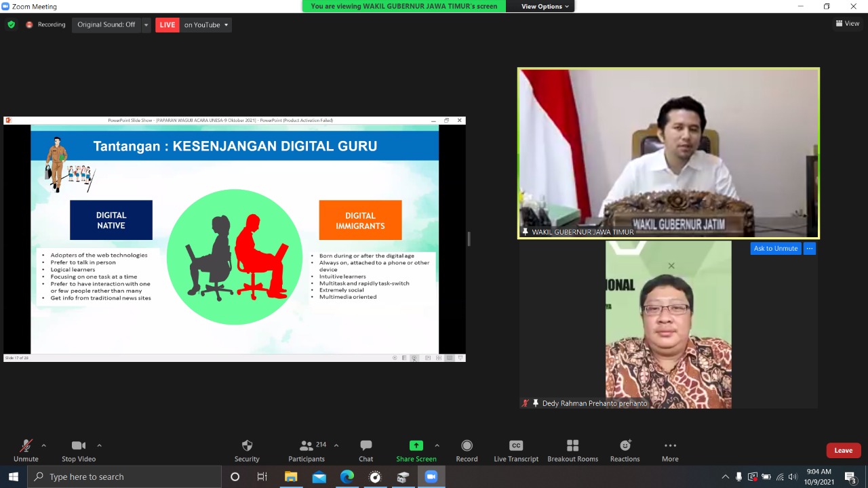Image resolution: width=868 pixels, height=488 pixels.
Task: Open Microsoft Edge from the taskbar
Action: (x=347, y=476)
